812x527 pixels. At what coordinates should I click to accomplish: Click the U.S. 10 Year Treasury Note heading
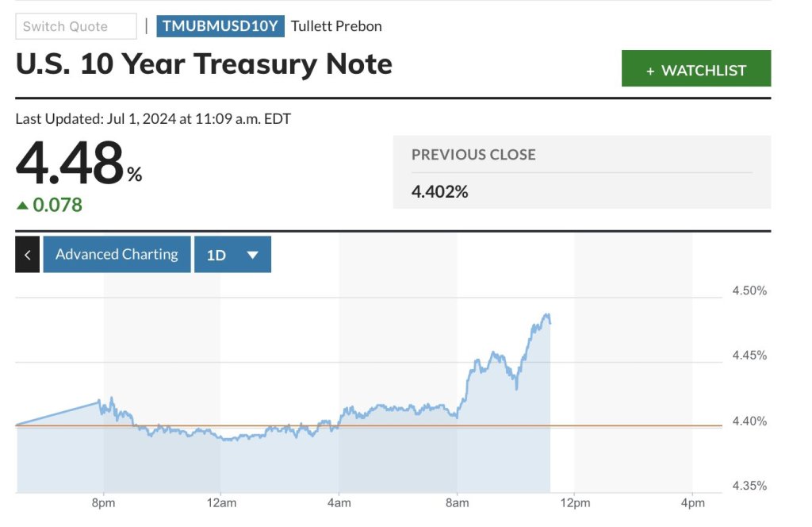(x=204, y=64)
